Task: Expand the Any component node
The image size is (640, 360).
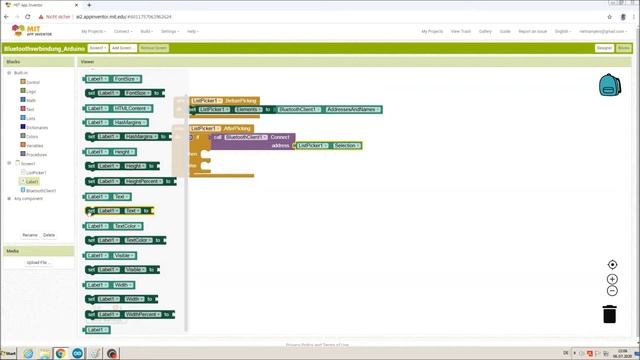Action: tap(9, 198)
